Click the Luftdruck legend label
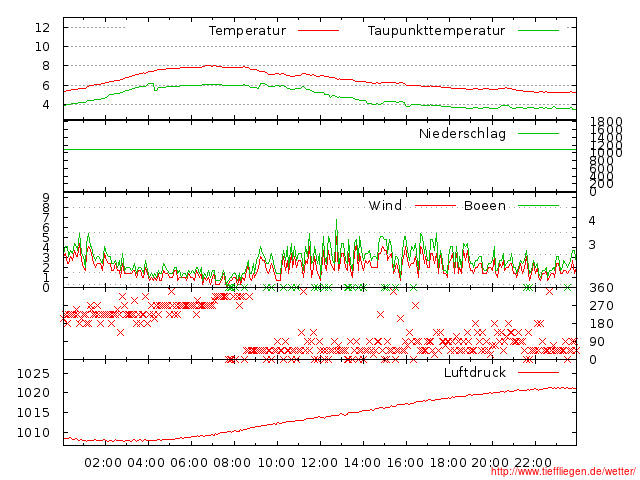Viewport: 640px width, 480px height. pos(475,372)
